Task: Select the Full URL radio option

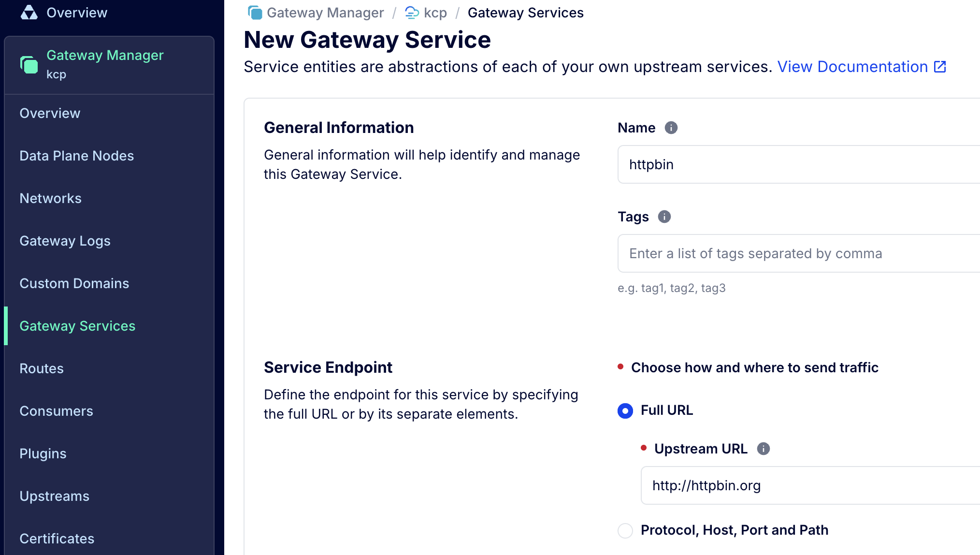Action: 625,411
